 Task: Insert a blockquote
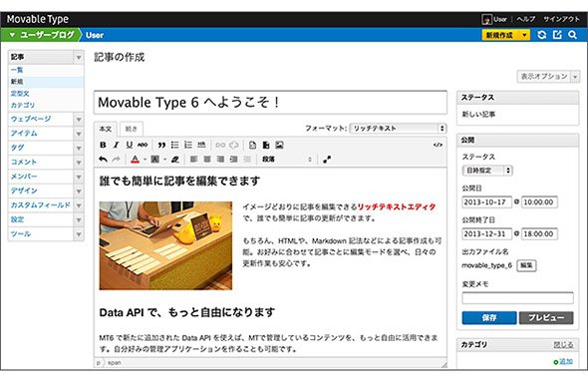coord(161,145)
